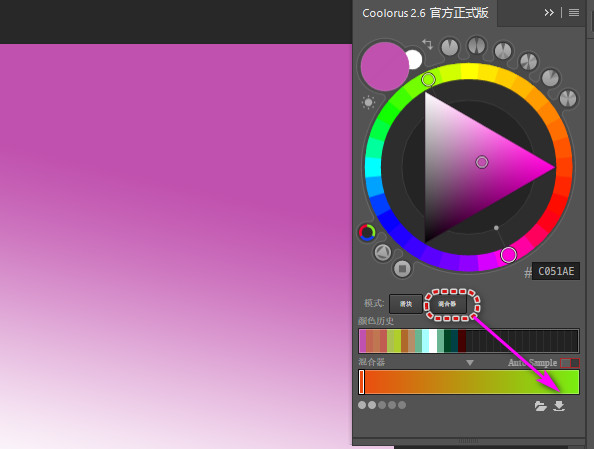594x449 pixels.
Task: Open the panel hamburger menu
Action: [574, 13]
